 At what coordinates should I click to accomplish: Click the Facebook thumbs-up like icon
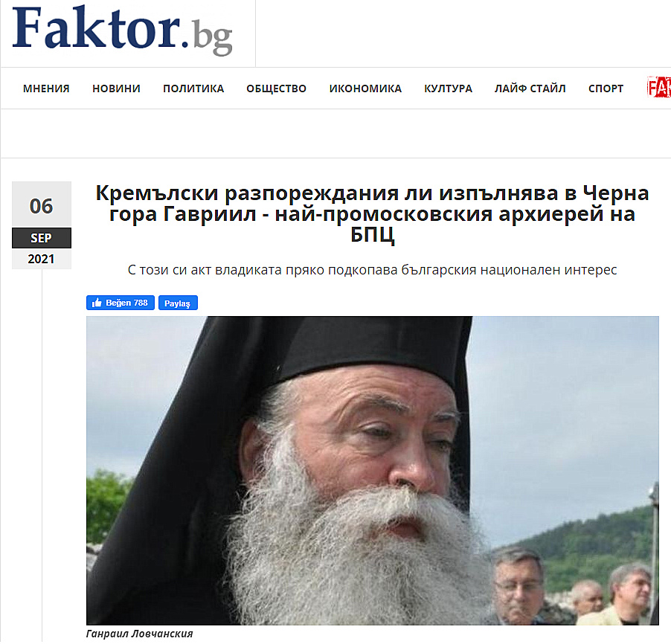coord(97,303)
